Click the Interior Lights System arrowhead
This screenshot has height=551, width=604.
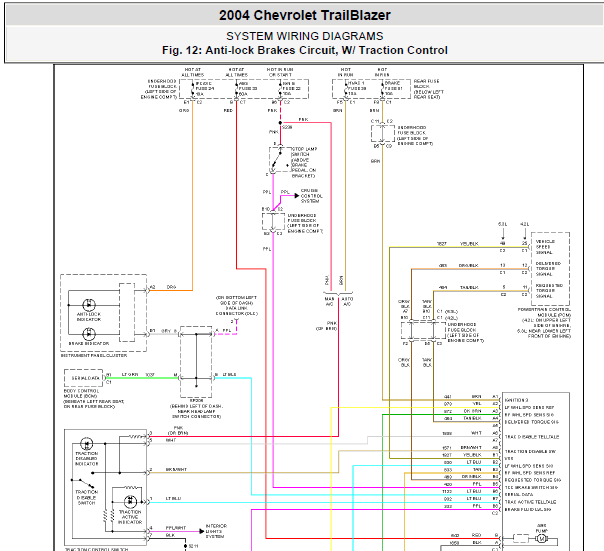click(201, 531)
